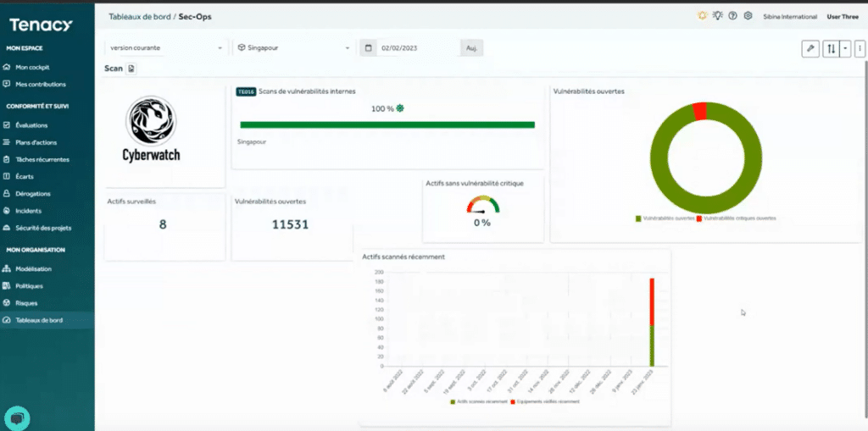The height and width of the screenshot is (431, 868).
Task: Open the User Three account menu
Action: pos(843,17)
